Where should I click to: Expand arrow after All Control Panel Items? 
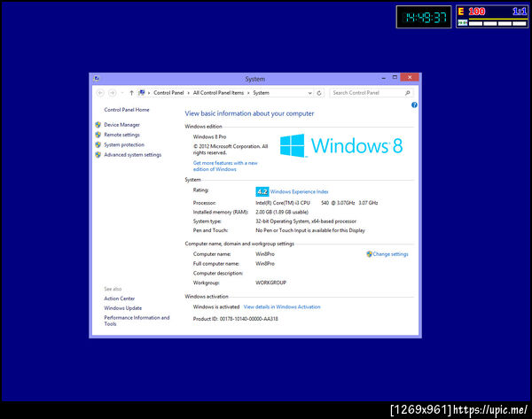click(248, 92)
